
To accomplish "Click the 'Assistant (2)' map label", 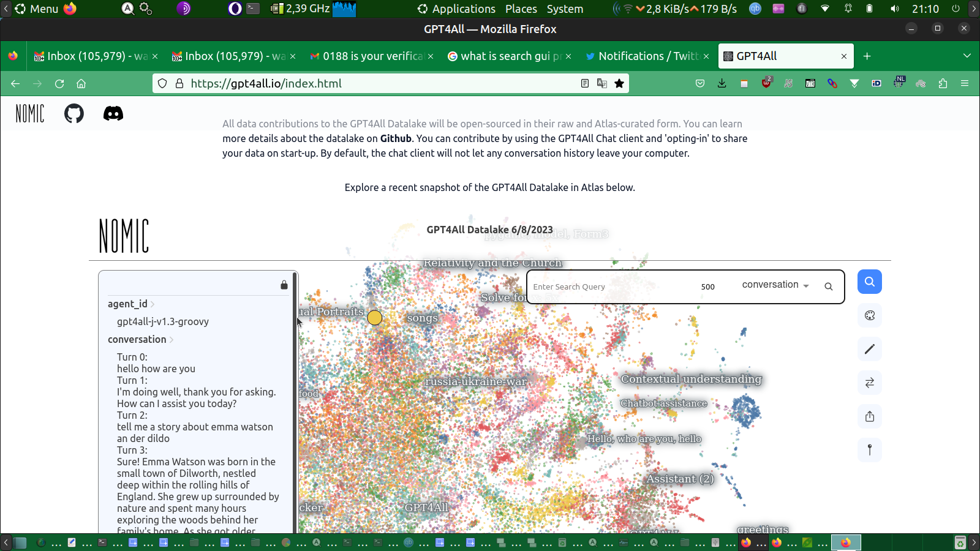I will point(680,479).
